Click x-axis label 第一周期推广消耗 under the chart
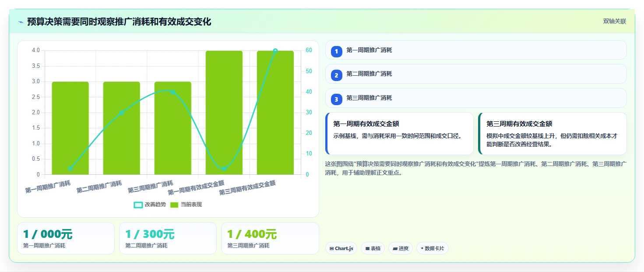 [48, 187]
